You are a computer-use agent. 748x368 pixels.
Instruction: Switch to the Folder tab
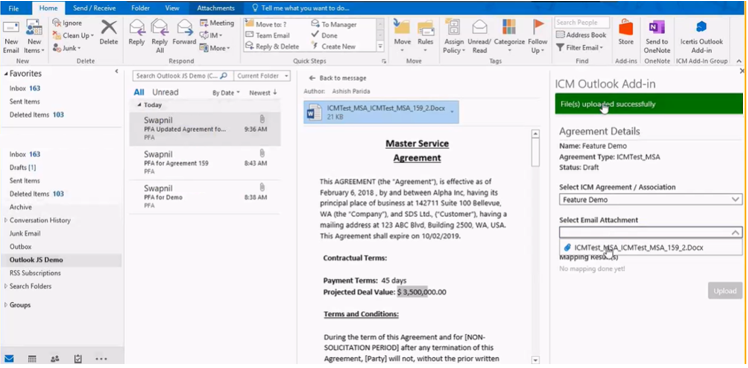140,8
